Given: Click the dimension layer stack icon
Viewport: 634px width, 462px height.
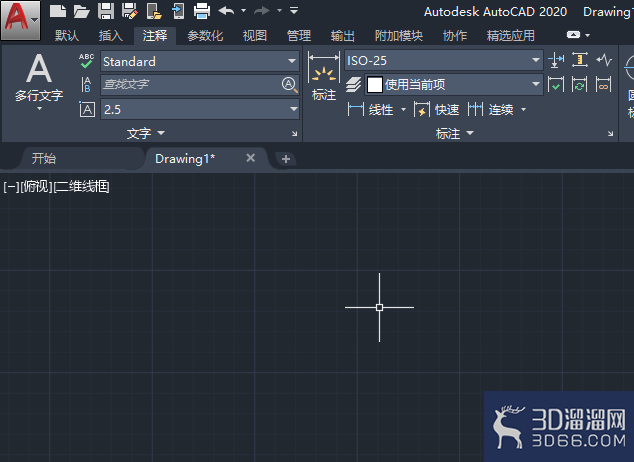Looking at the screenshot, I should [353, 84].
